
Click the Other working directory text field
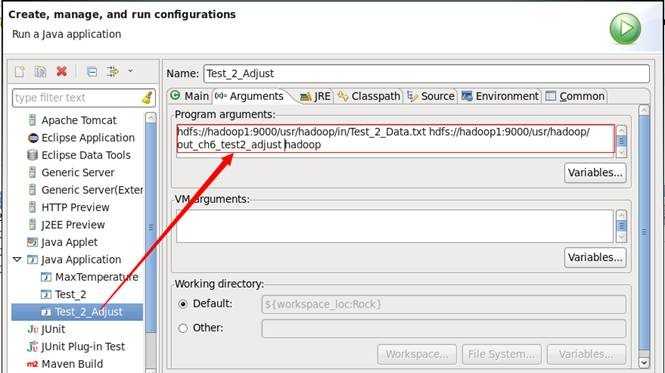coord(444,328)
